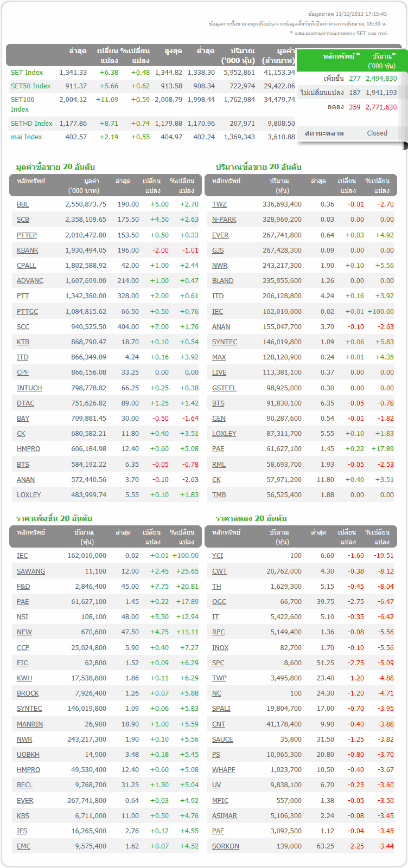
Task: Open the GEN stock link
Action: 219,418
